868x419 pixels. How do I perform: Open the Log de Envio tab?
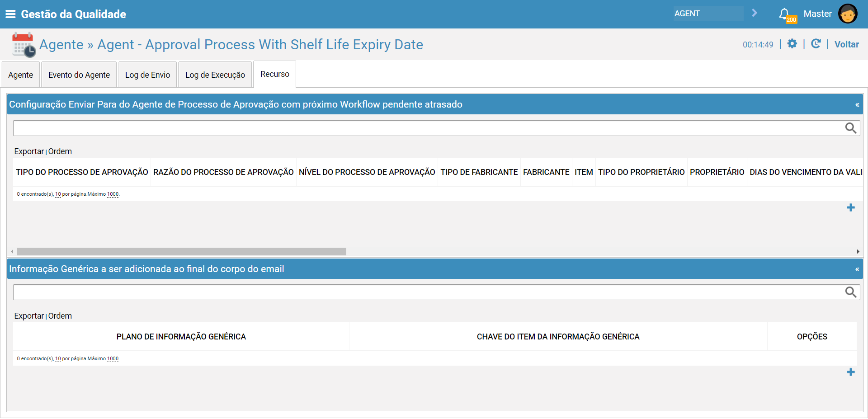pyautogui.click(x=147, y=75)
